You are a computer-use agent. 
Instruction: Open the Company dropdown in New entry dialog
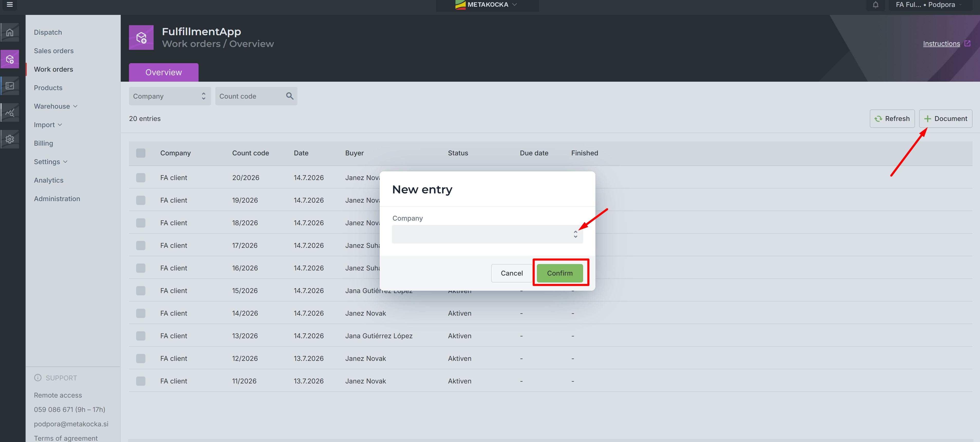point(487,234)
